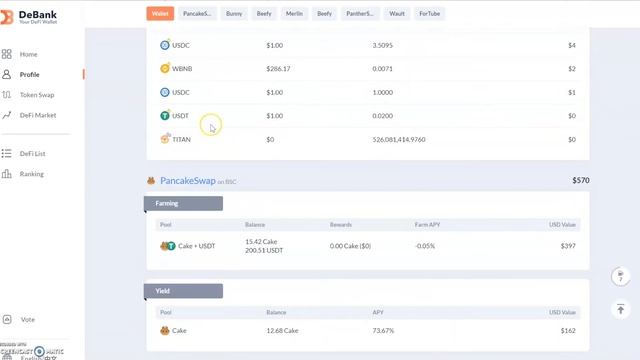This screenshot has width=640, height=360.
Task: Click the 0.0200 USDT balance
Action: (x=382, y=116)
